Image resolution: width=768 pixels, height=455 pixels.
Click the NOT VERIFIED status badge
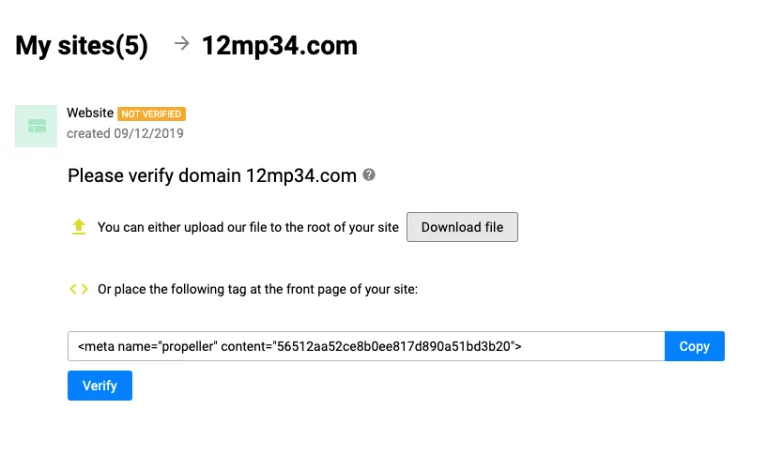151,114
